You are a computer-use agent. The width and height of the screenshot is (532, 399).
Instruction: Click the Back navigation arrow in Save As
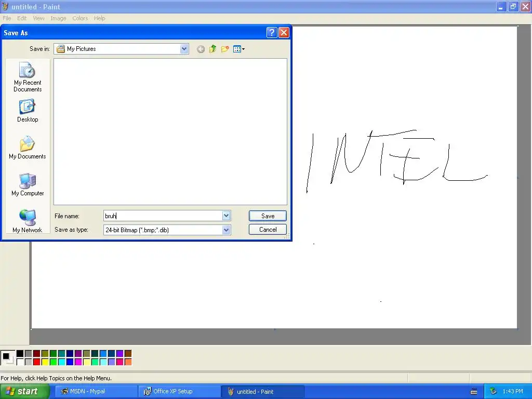coord(201,49)
